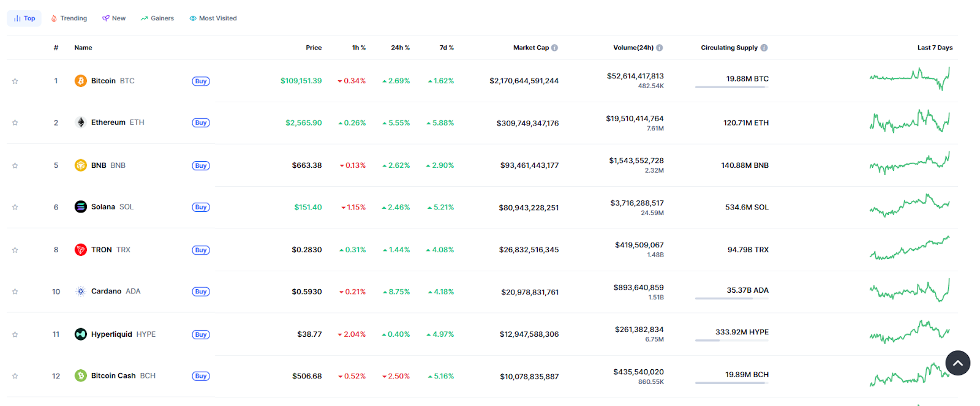The height and width of the screenshot is (406, 980).
Task: Toggle the Solana watchlist star
Action: (x=15, y=207)
